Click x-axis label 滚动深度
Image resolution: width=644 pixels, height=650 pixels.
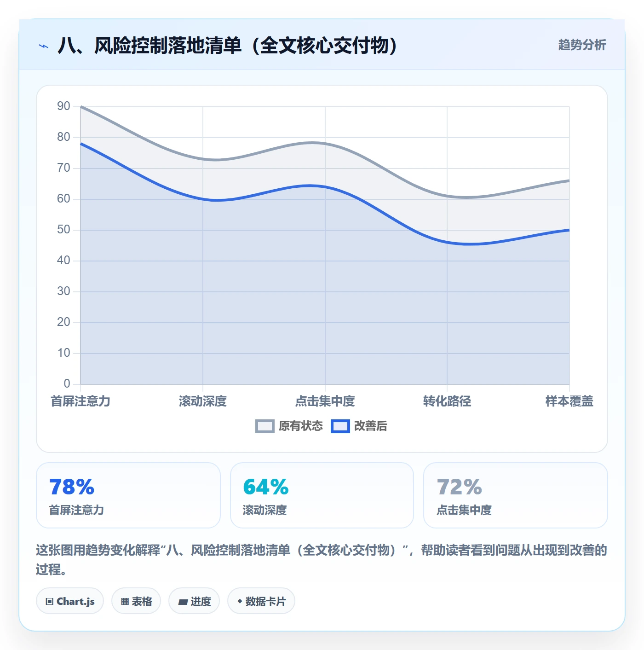point(203,401)
